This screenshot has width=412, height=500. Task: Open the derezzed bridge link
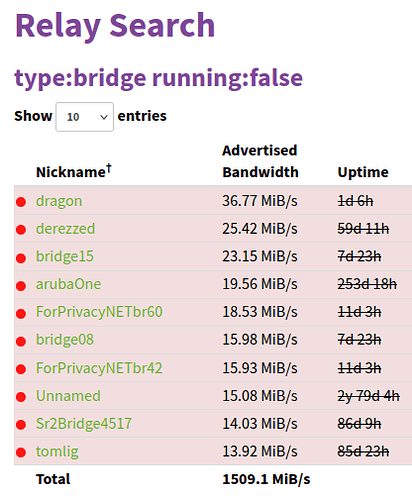[x=65, y=229]
